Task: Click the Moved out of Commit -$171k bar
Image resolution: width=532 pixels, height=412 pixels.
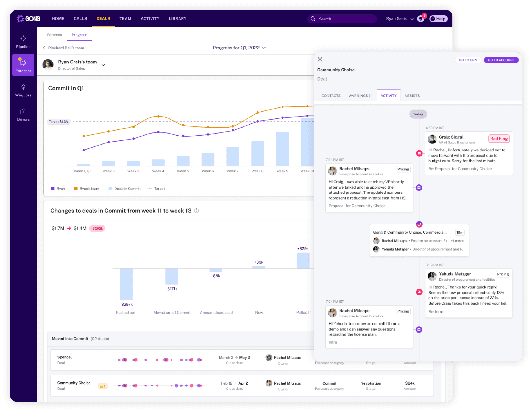Action: pyautogui.click(x=172, y=276)
